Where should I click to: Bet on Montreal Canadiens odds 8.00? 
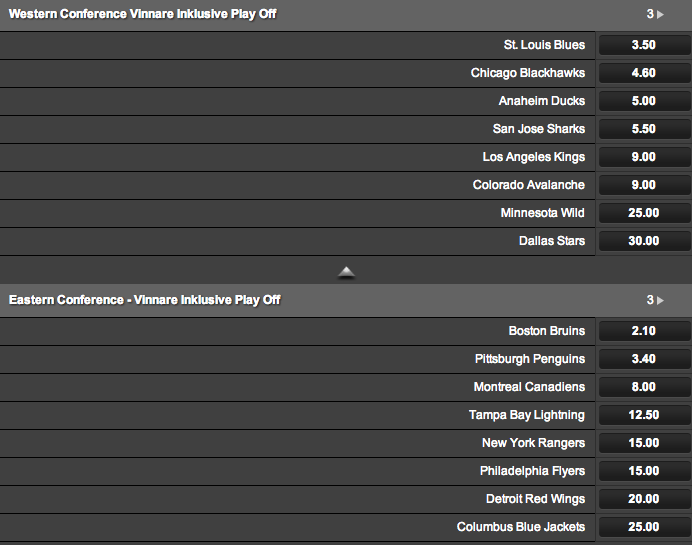pos(644,387)
